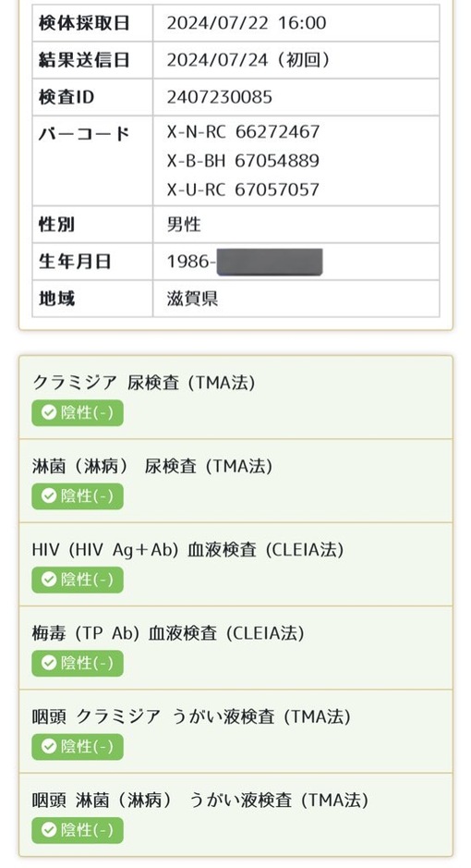
Task: Click the 地域 value 滋賀県
Action: coord(192,299)
